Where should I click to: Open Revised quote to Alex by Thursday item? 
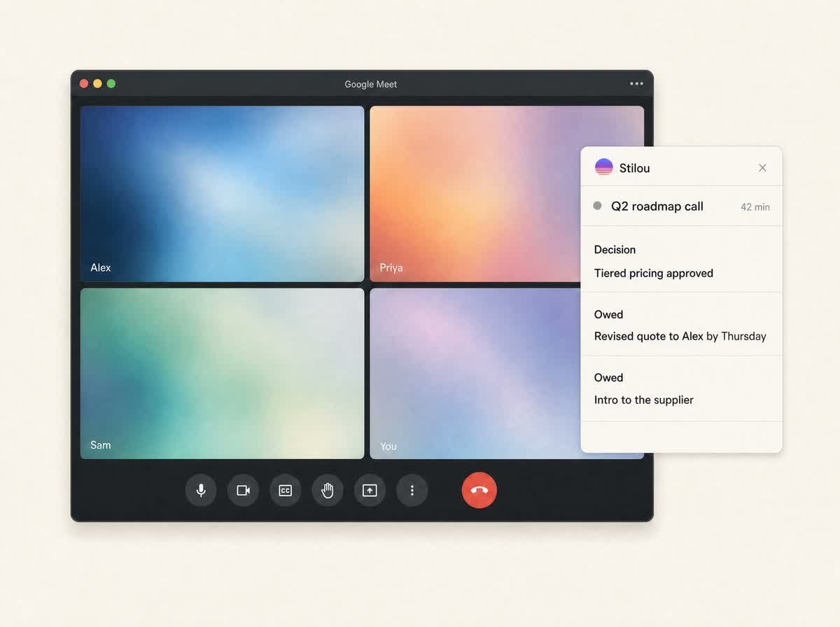coord(680,337)
